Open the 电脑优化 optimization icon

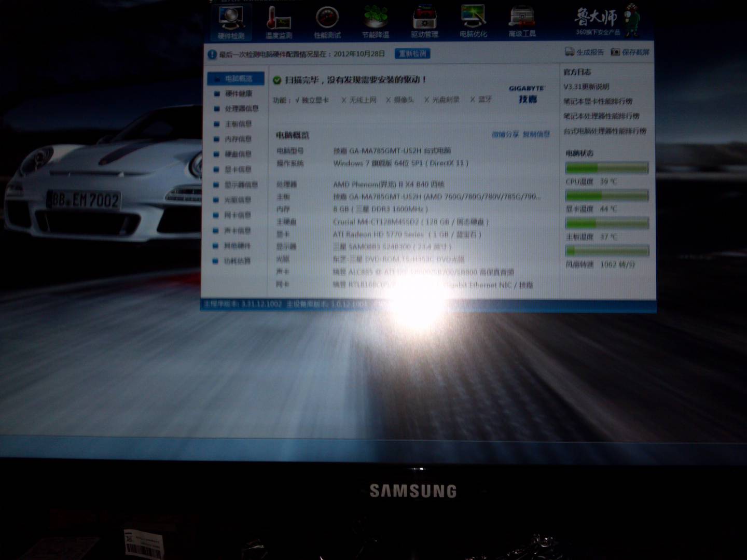tap(473, 21)
